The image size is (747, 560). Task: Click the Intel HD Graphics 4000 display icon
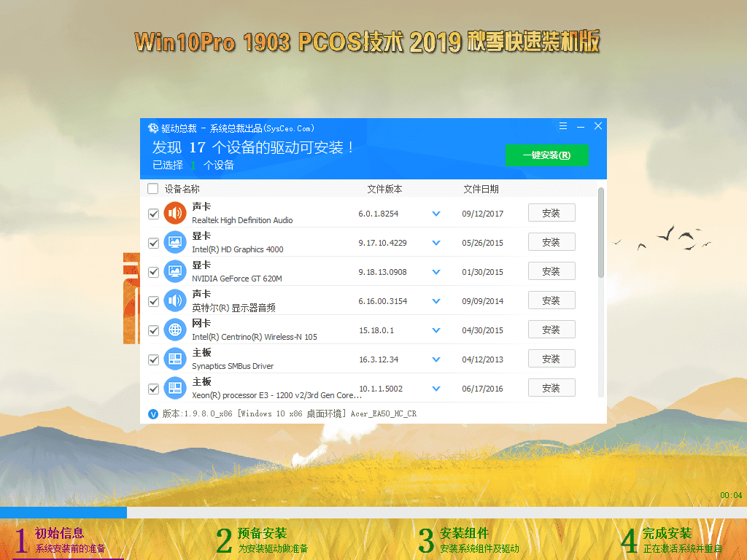[175, 242]
